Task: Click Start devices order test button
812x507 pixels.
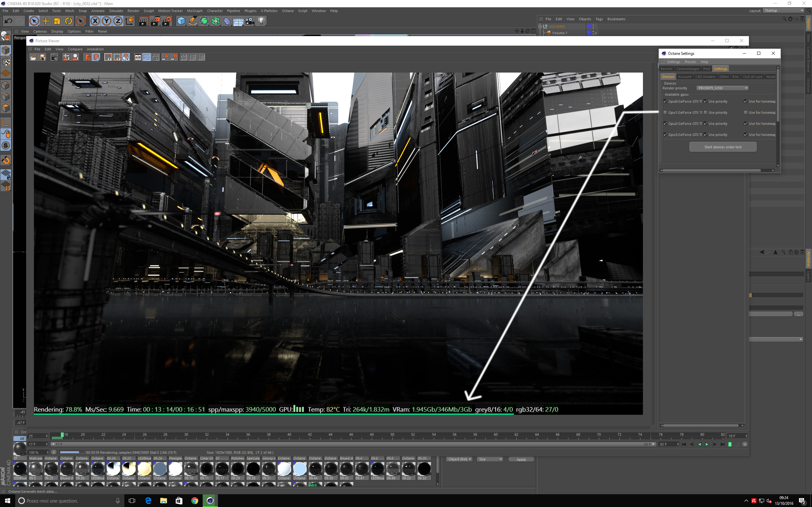Action: point(723,147)
